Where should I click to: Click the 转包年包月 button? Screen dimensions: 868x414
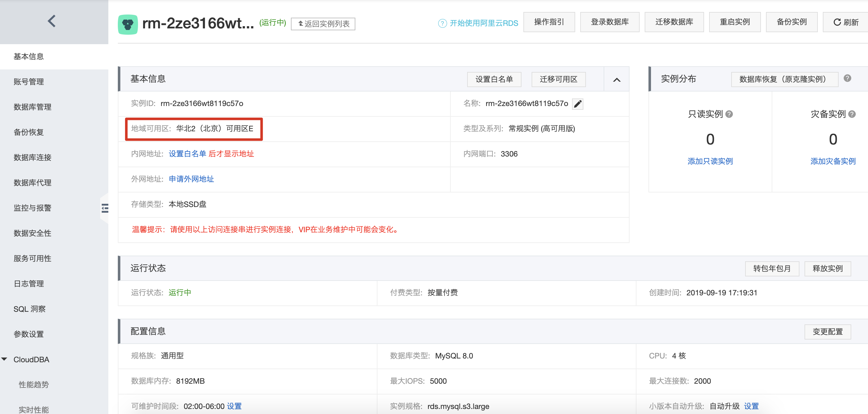(x=772, y=269)
